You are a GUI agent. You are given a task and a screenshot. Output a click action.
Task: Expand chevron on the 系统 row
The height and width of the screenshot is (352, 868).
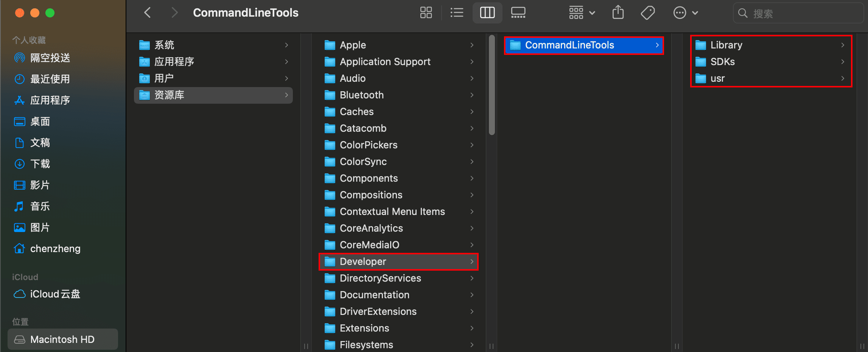[286, 45]
